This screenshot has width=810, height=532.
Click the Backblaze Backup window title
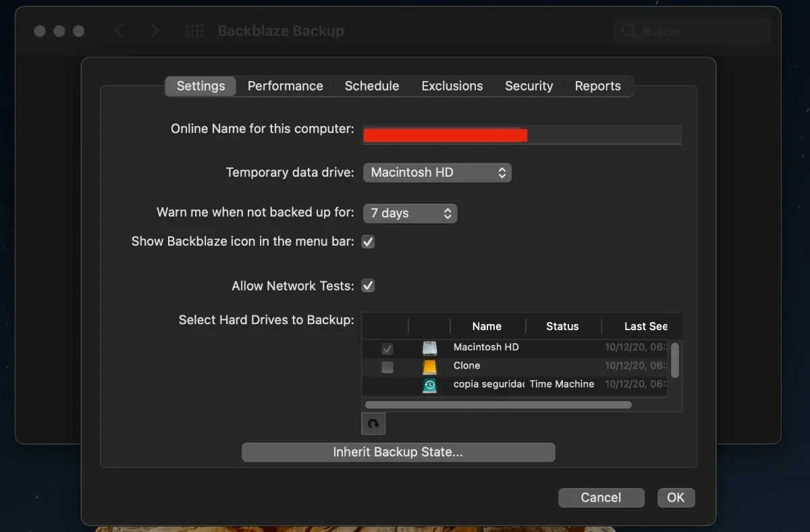point(281,31)
